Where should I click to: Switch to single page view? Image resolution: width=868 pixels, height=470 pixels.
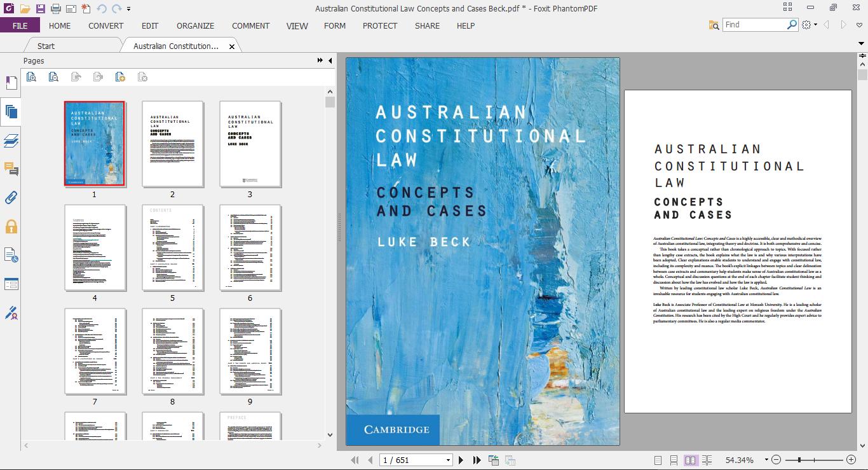pyautogui.click(x=658, y=460)
